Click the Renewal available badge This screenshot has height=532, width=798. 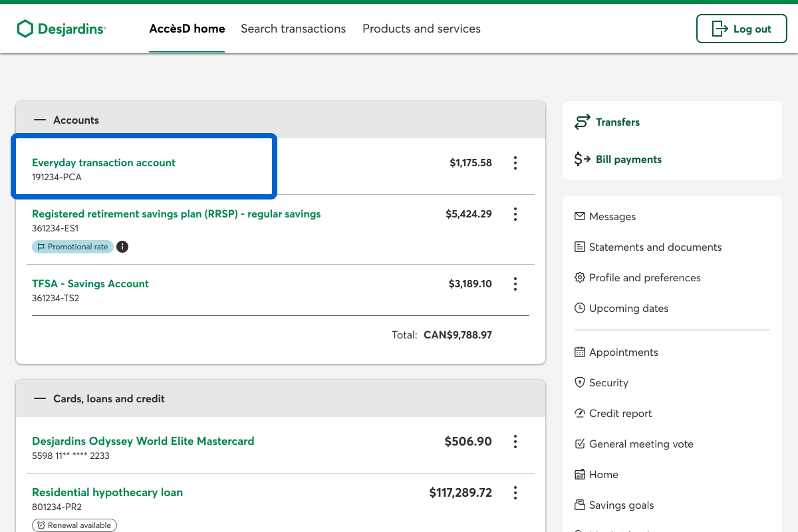74,525
